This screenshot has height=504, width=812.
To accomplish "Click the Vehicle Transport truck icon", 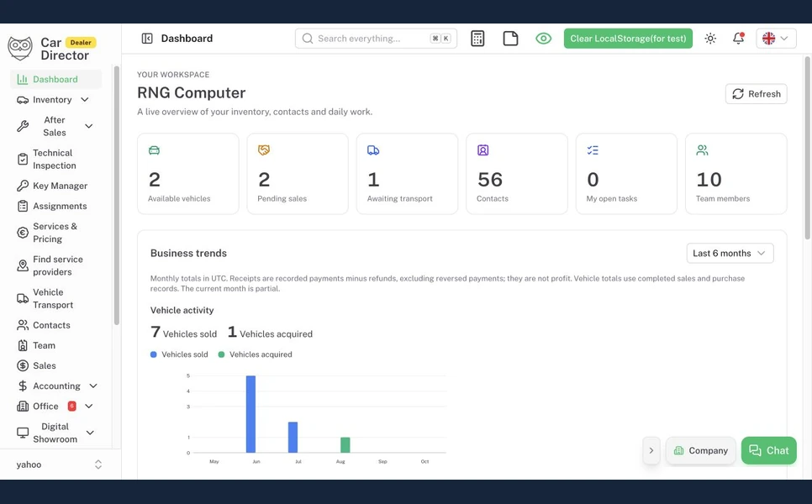I will coord(23,298).
